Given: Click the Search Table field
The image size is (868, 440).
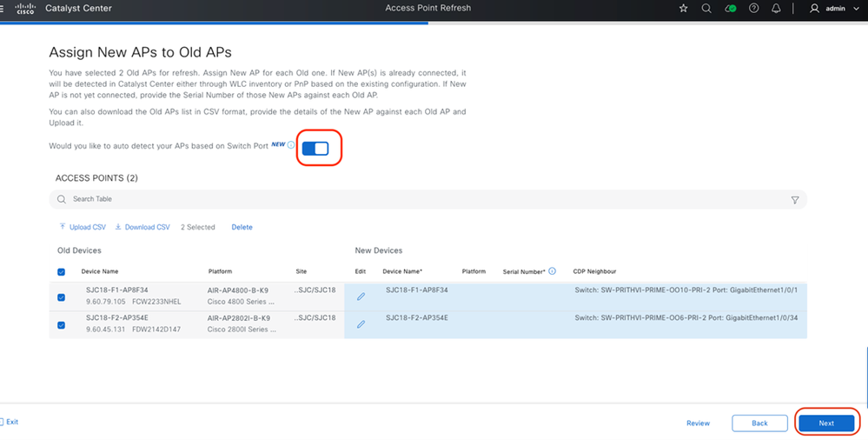Looking at the screenshot, I should [427, 199].
